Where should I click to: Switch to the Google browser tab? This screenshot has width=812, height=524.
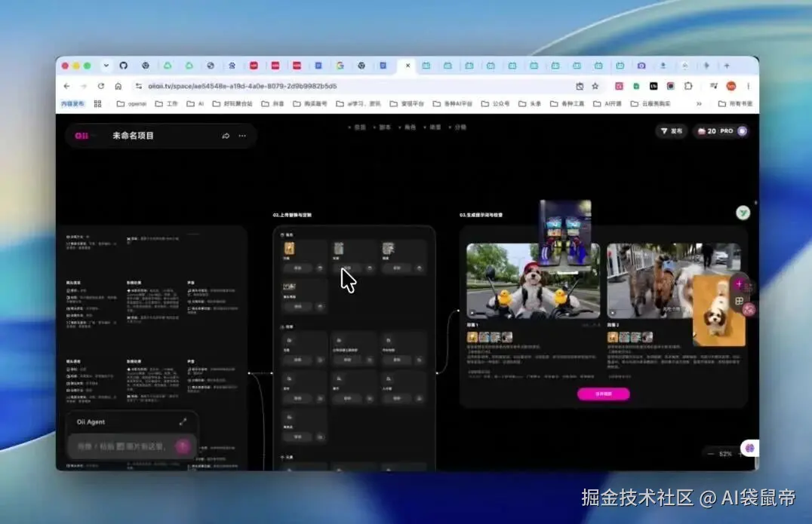[340, 66]
